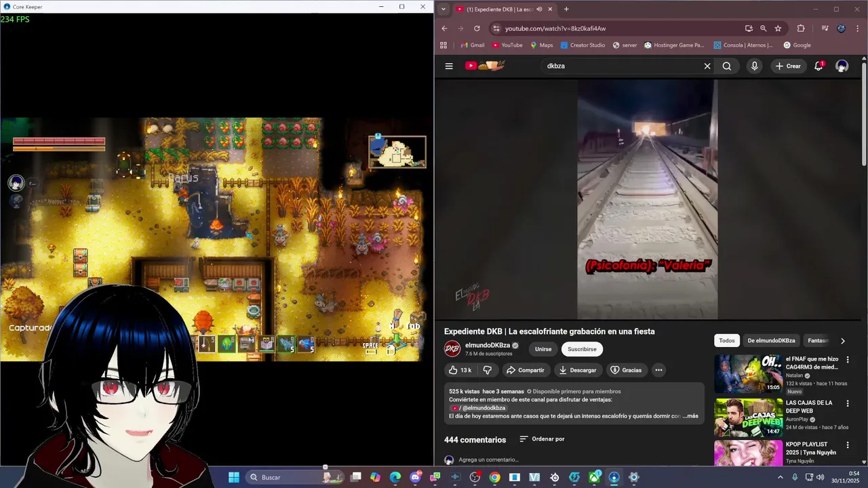The width and height of the screenshot is (868, 488).
Task: Dislike the video with thumbs down
Action: pos(487,370)
